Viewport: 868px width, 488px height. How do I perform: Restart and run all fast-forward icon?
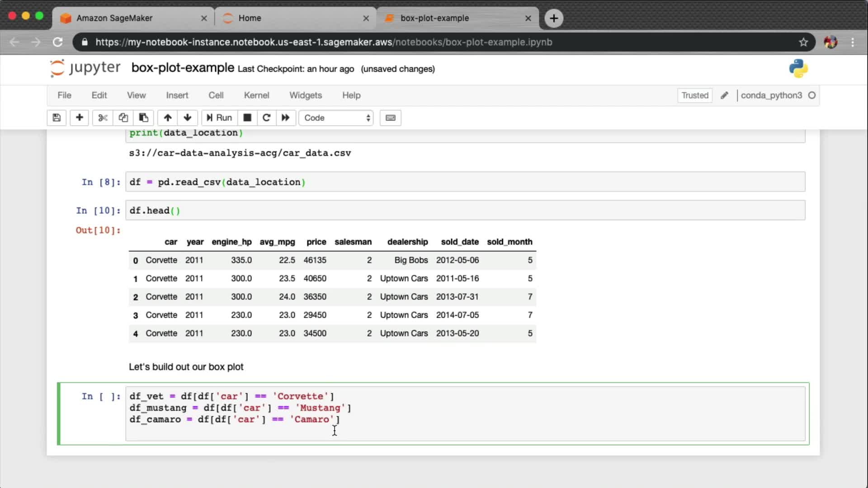point(285,118)
